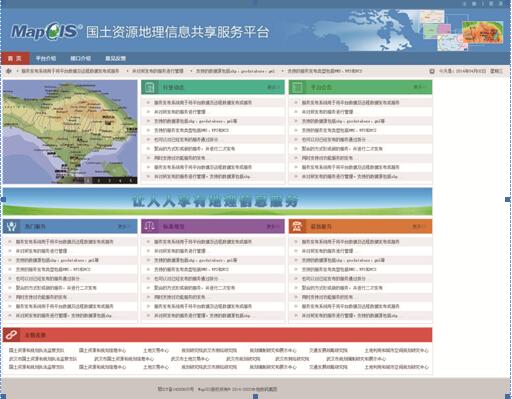Click the first ticker message in the announcement bar
The image size is (512, 399).
[70, 71]
